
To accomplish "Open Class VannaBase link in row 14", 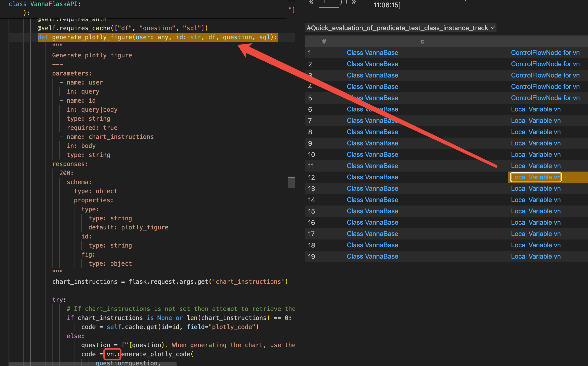I will coord(372,200).
